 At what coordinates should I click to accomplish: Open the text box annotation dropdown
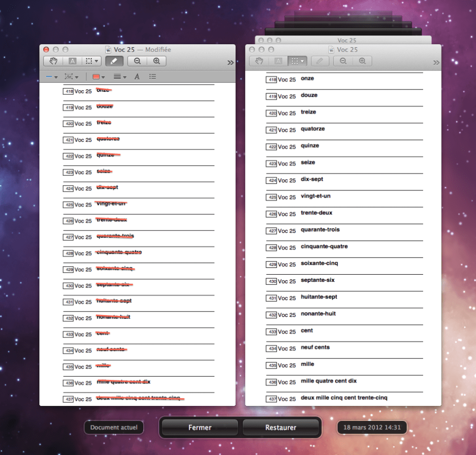(x=71, y=77)
